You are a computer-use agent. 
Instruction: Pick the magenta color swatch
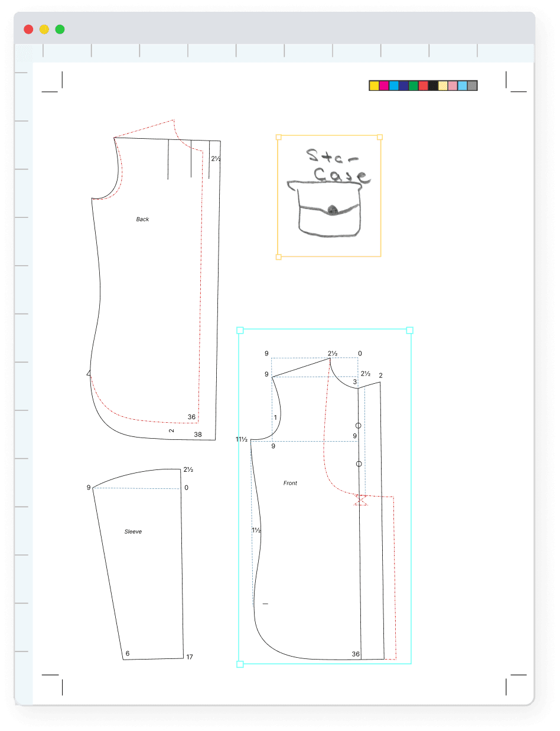click(384, 86)
